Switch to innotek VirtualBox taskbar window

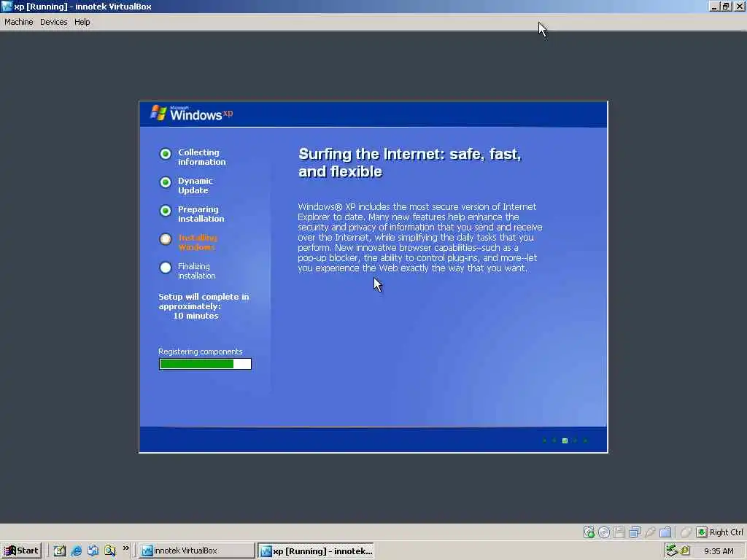tap(197, 551)
